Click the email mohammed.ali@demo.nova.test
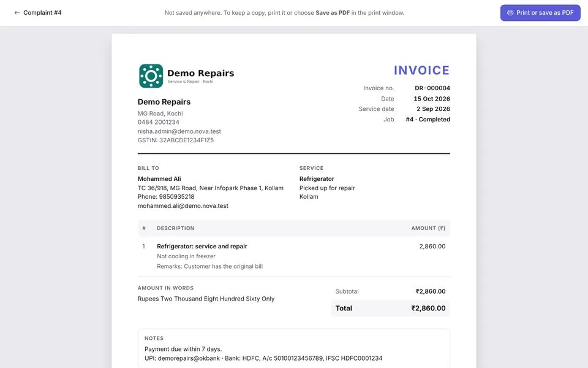 183,206
